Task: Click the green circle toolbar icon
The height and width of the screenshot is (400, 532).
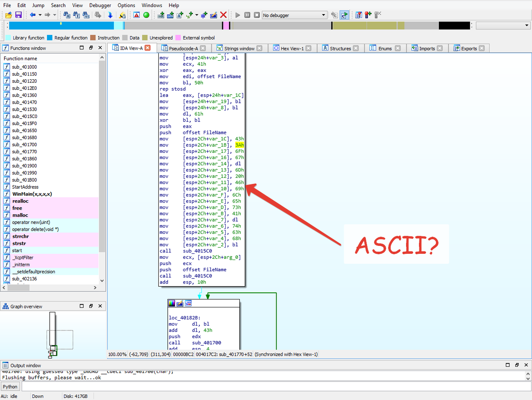Action: pos(146,15)
